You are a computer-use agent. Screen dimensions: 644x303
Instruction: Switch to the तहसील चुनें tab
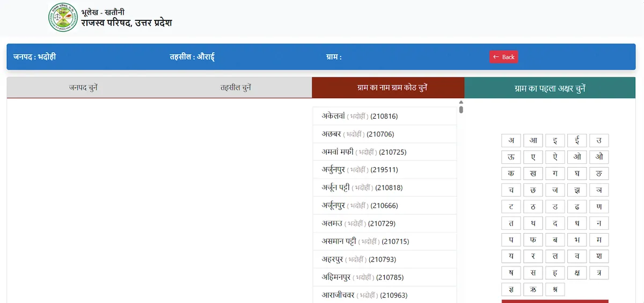tap(236, 88)
